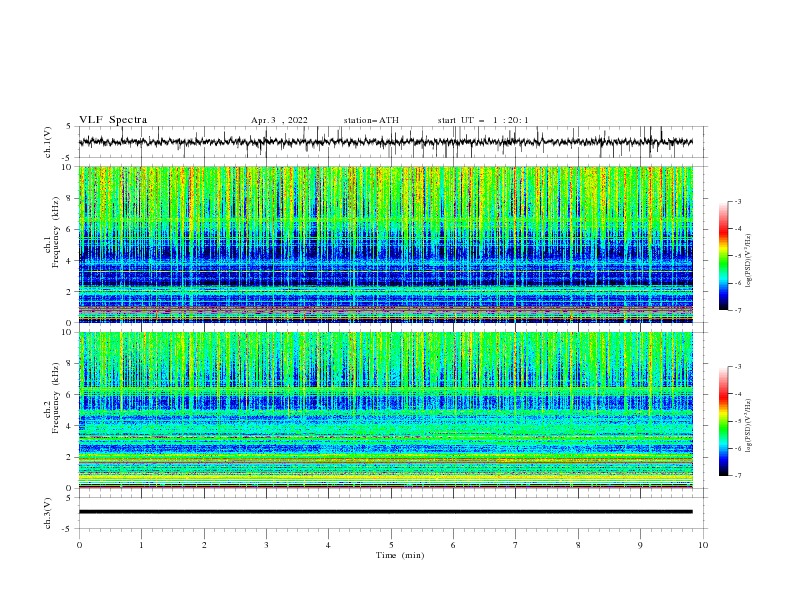
Task: Click the "-3" label on upper colorbar
Action: coord(738,201)
